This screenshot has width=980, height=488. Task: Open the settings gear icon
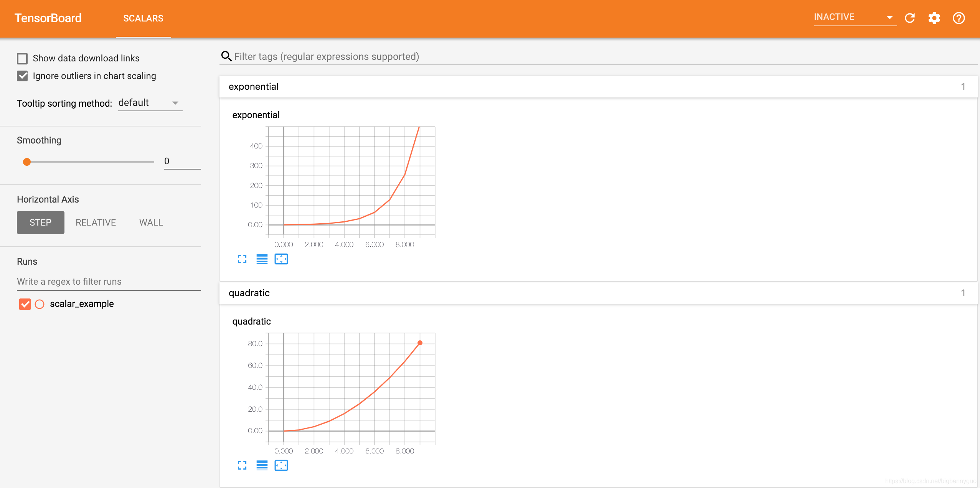click(934, 18)
